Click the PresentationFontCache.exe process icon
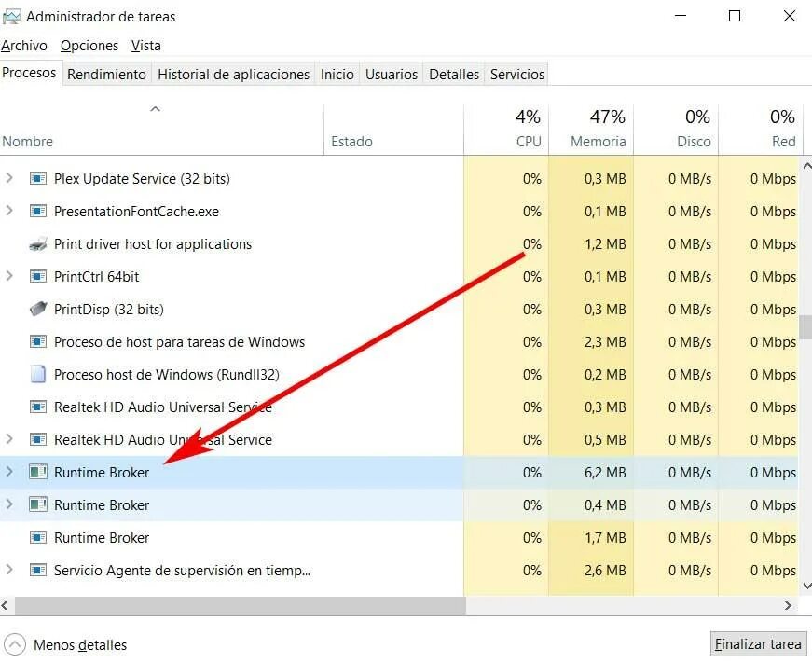812x663 pixels. (38, 212)
